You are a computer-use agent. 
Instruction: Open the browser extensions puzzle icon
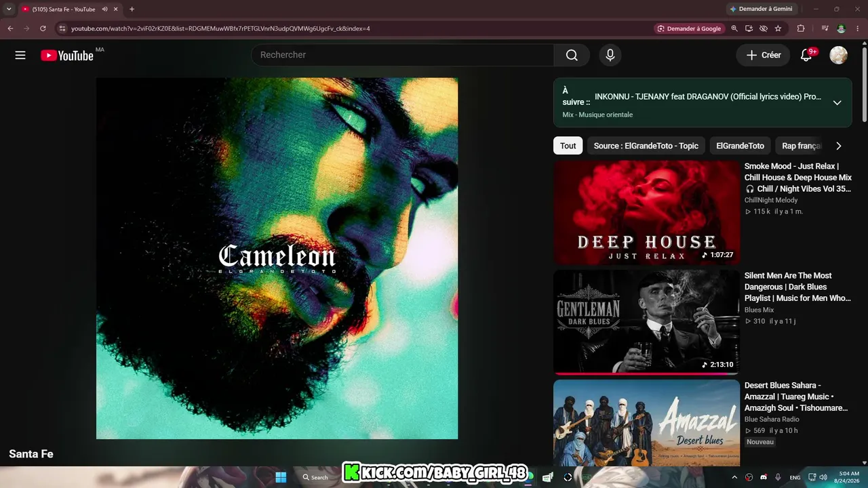click(x=801, y=28)
